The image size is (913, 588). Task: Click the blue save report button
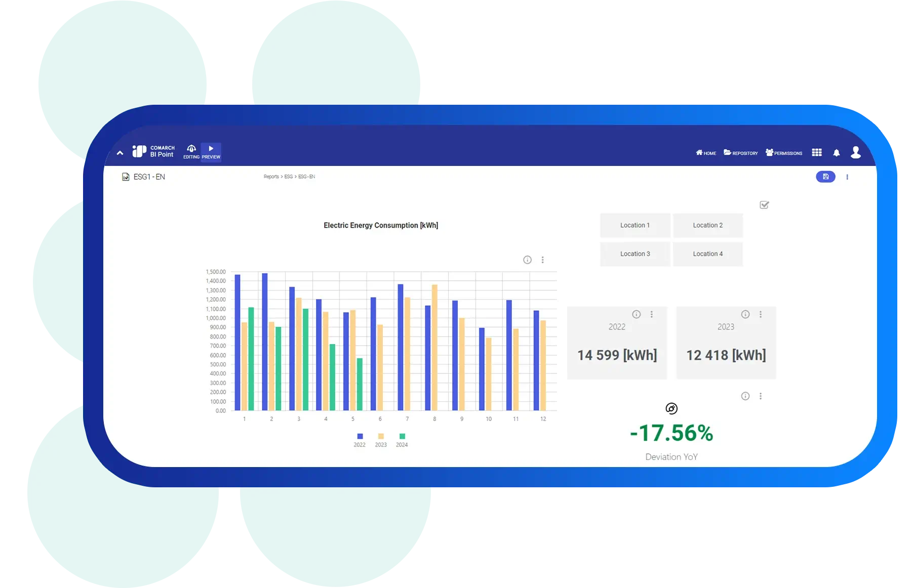825,177
